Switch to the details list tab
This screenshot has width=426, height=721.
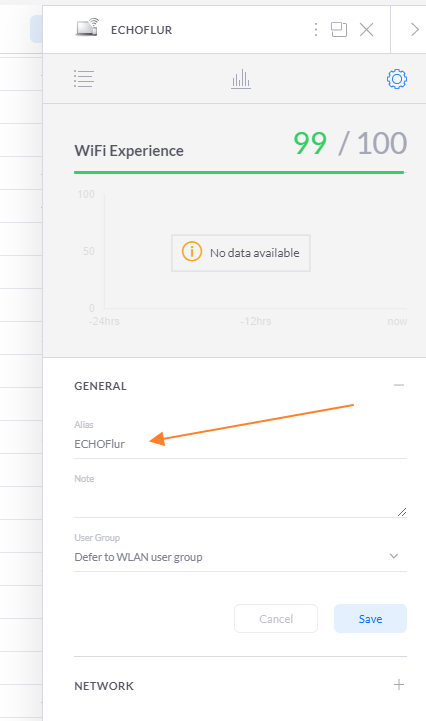click(84, 79)
